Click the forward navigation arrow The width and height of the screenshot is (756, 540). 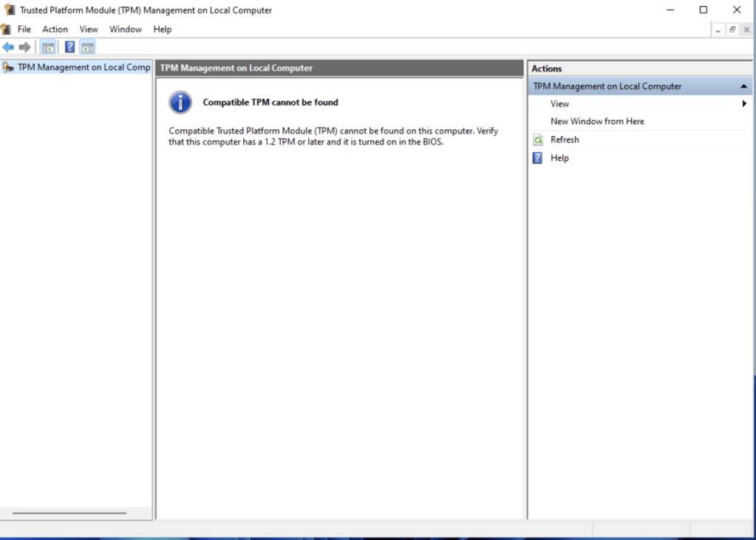tap(24, 47)
